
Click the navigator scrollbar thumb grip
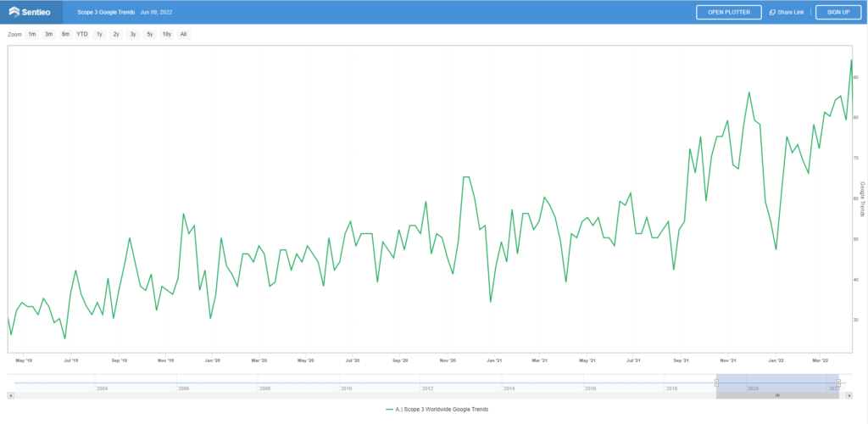click(x=777, y=395)
